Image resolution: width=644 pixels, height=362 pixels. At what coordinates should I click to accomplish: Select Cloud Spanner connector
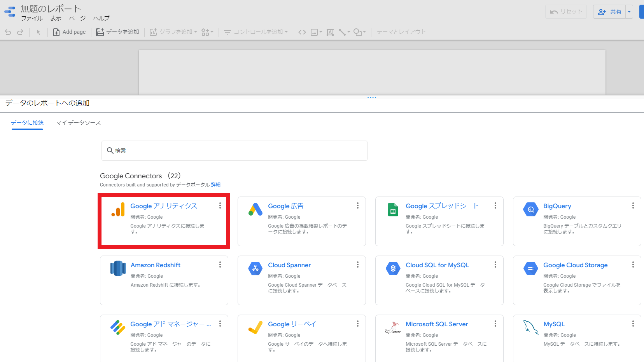coord(302,280)
